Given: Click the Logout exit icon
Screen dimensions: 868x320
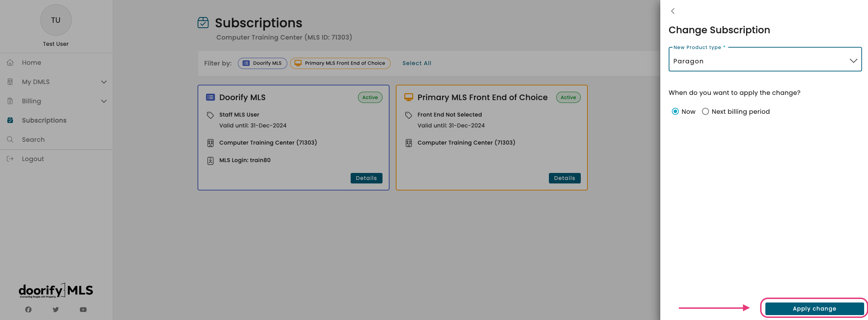Looking at the screenshot, I should click(x=10, y=159).
